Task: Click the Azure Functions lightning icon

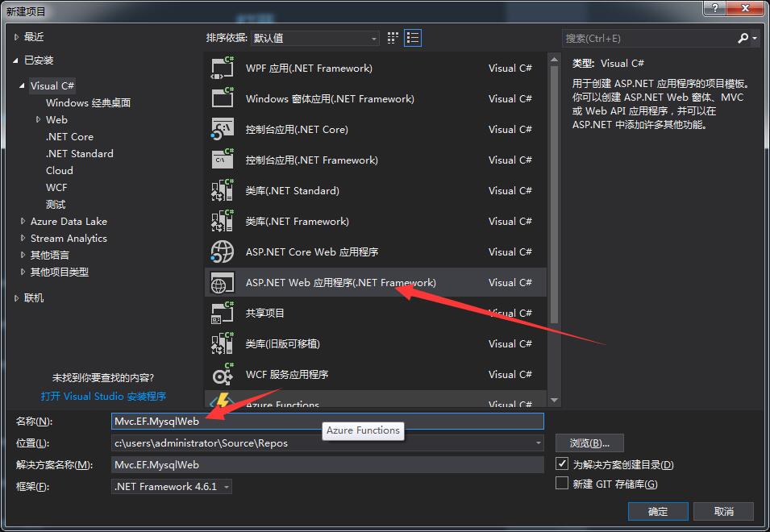Action: click(x=223, y=400)
